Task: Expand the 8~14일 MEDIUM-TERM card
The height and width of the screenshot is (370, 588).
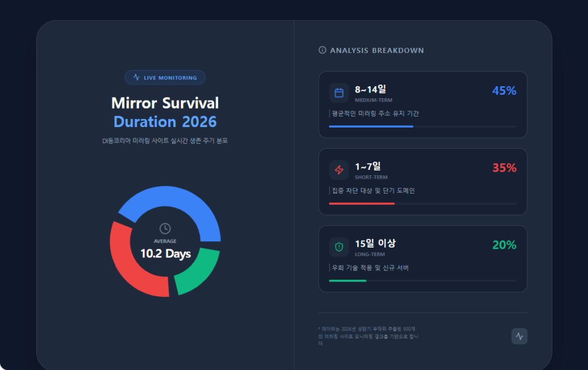Action: [423, 104]
